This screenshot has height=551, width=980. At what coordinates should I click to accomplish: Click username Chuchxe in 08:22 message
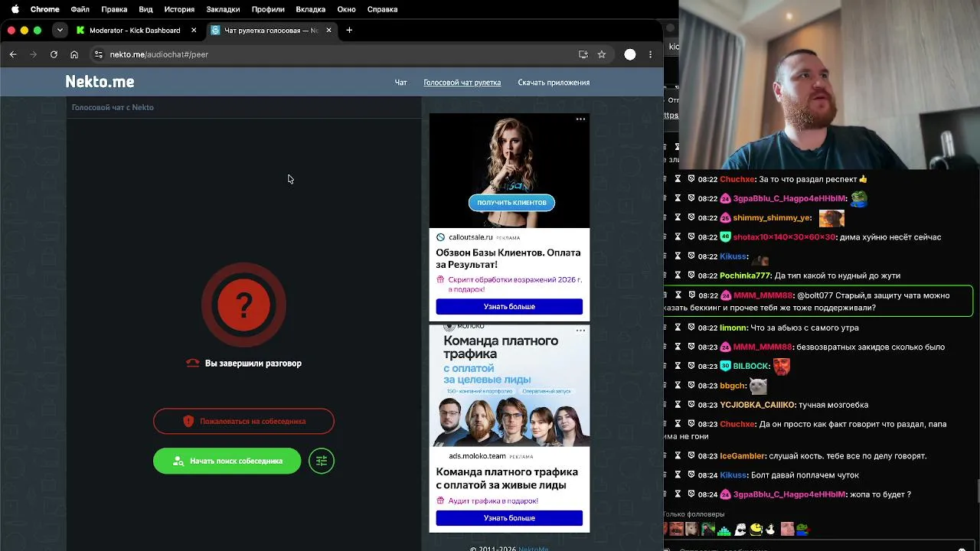point(737,179)
